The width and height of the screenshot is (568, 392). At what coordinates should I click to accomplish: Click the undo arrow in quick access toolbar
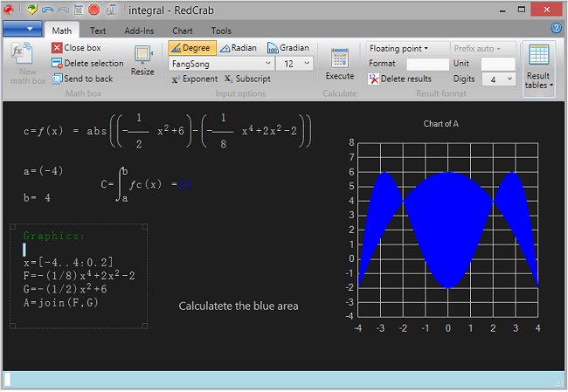point(47,10)
